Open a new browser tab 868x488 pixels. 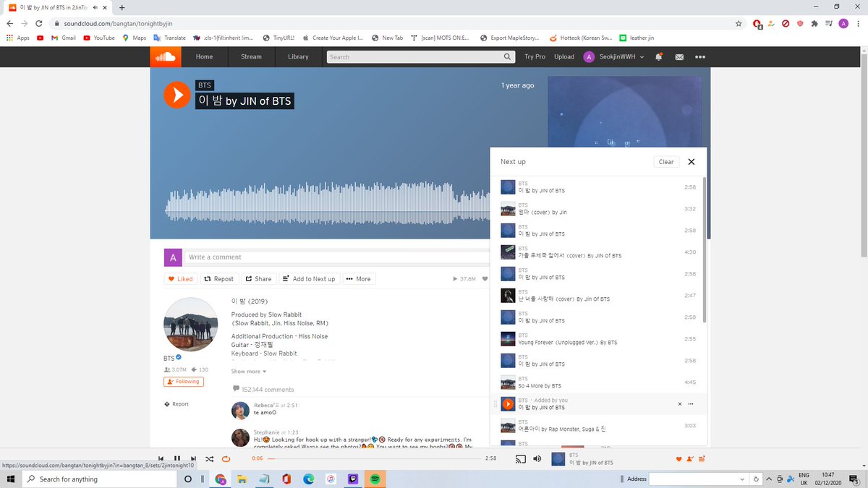(122, 7)
